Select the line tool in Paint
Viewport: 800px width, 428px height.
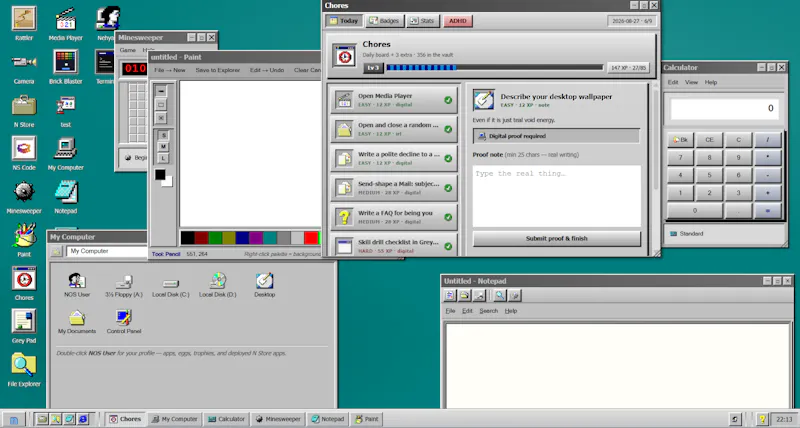[x=161, y=91]
